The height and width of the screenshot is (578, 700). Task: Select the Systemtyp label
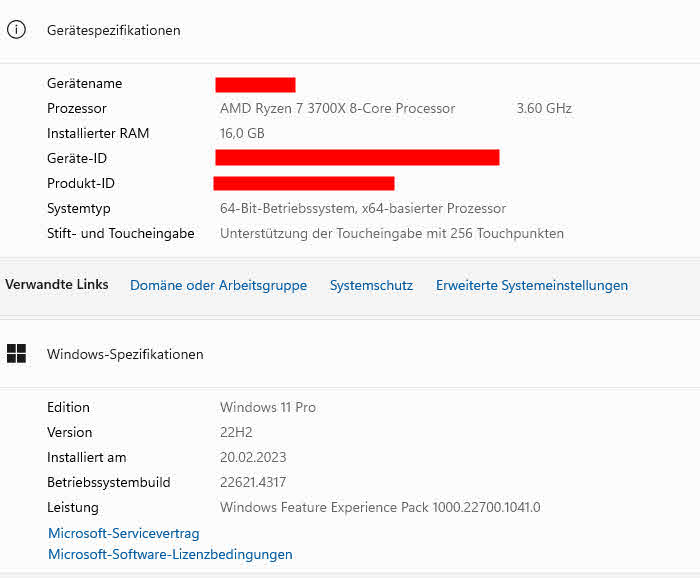79,208
